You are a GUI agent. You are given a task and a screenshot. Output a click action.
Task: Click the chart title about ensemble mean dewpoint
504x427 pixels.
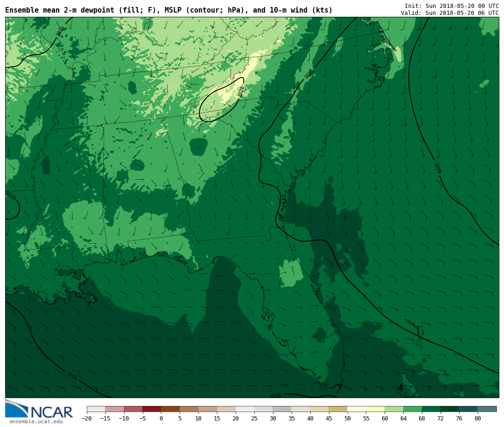[x=168, y=10]
